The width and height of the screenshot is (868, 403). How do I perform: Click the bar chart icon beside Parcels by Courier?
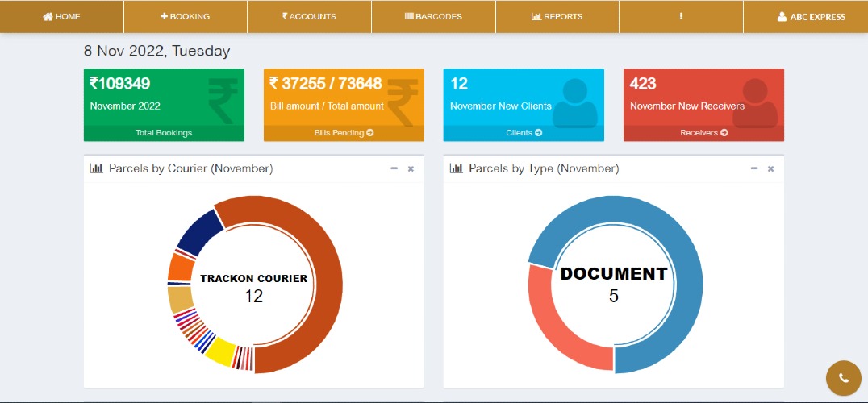coord(96,168)
